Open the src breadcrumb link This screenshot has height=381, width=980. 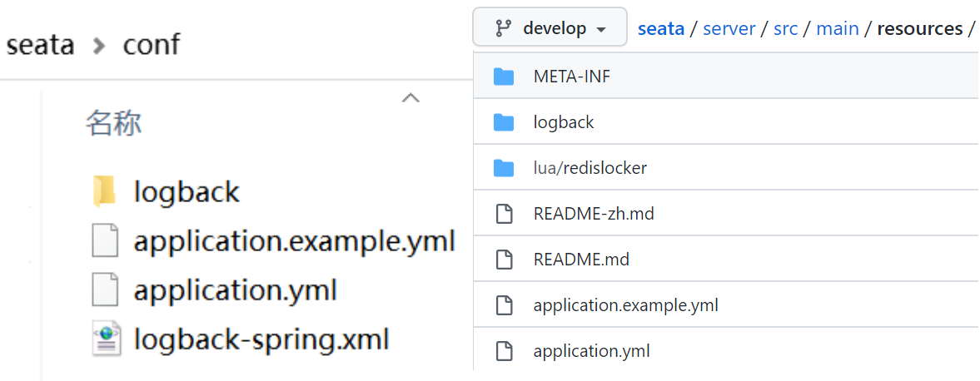(x=786, y=29)
